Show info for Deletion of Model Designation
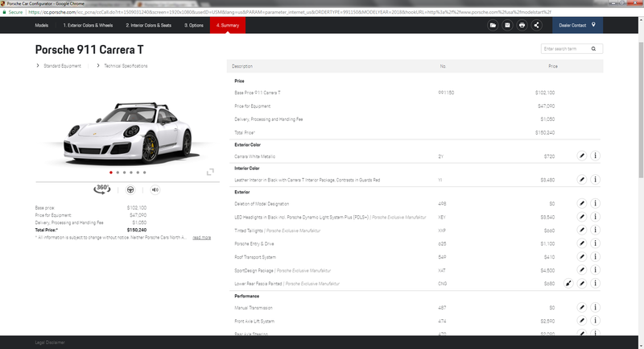Image resolution: width=644 pixels, height=349 pixels. 595,203
